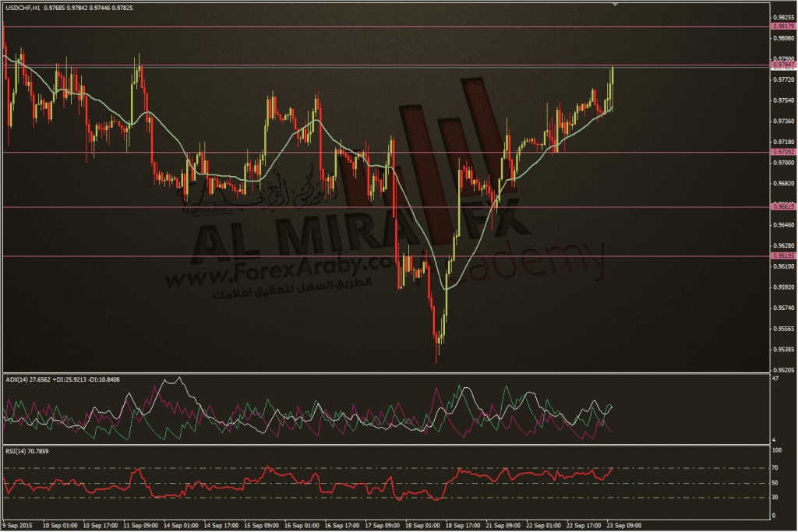Viewport: 798px width, 532px height.
Task: Click the 47 value on the ADX scale
Action: pyautogui.click(x=775, y=379)
